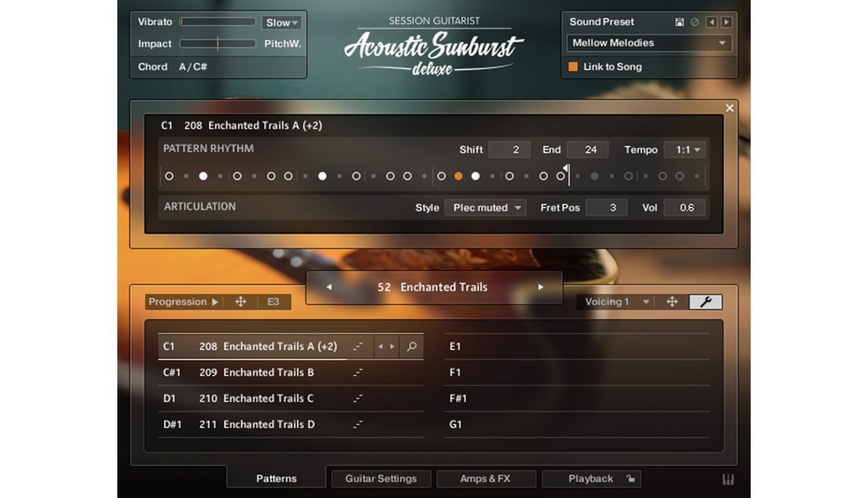The image size is (868, 498).
Task: Click the save preset floppy disk icon
Action: point(680,22)
